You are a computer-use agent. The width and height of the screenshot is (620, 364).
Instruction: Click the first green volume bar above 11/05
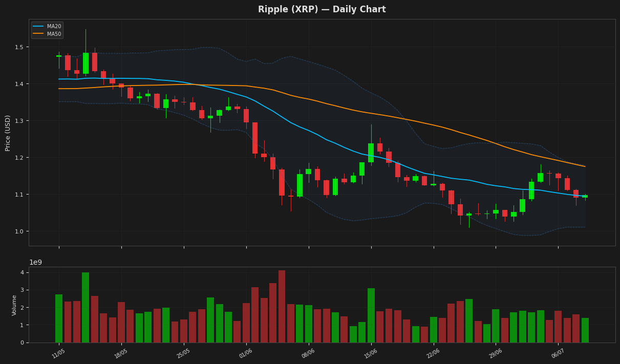59,318
